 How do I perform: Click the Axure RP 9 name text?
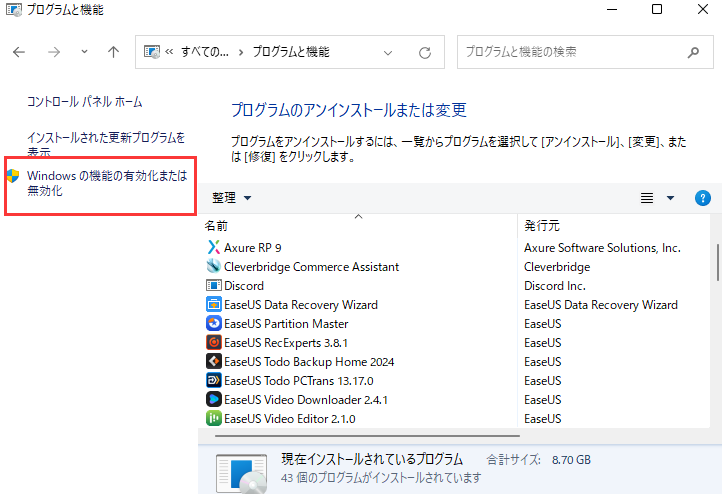[x=252, y=248]
